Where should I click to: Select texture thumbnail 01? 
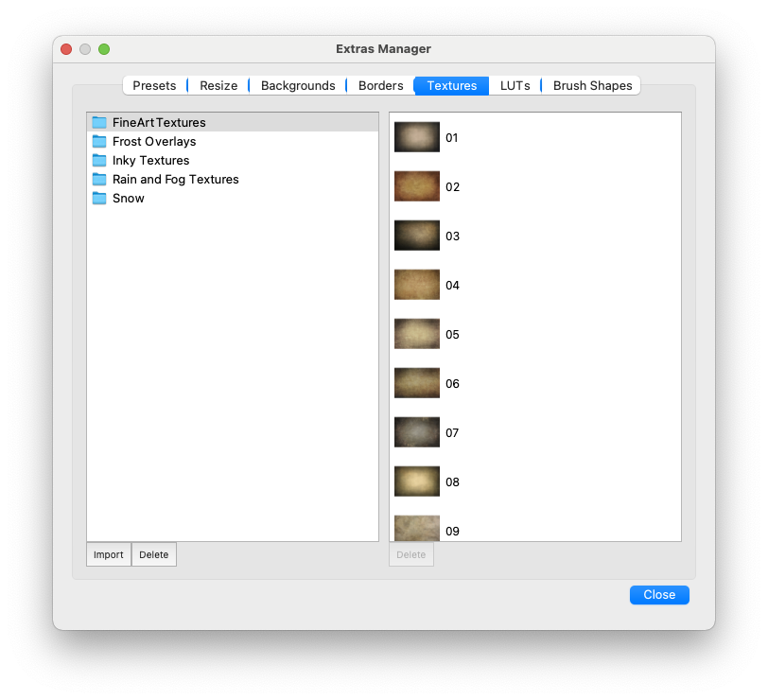coord(417,137)
